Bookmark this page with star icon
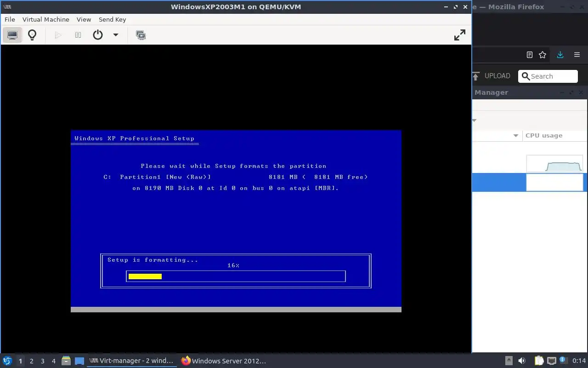Image resolution: width=588 pixels, height=368 pixels. point(543,55)
